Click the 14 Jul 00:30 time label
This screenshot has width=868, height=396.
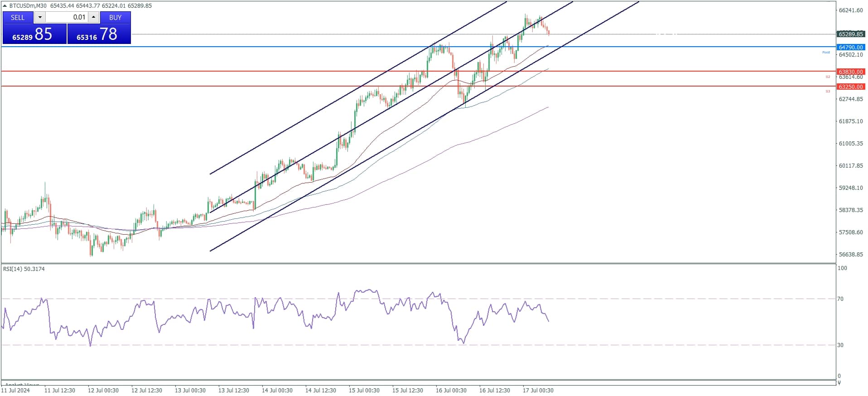(x=277, y=391)
